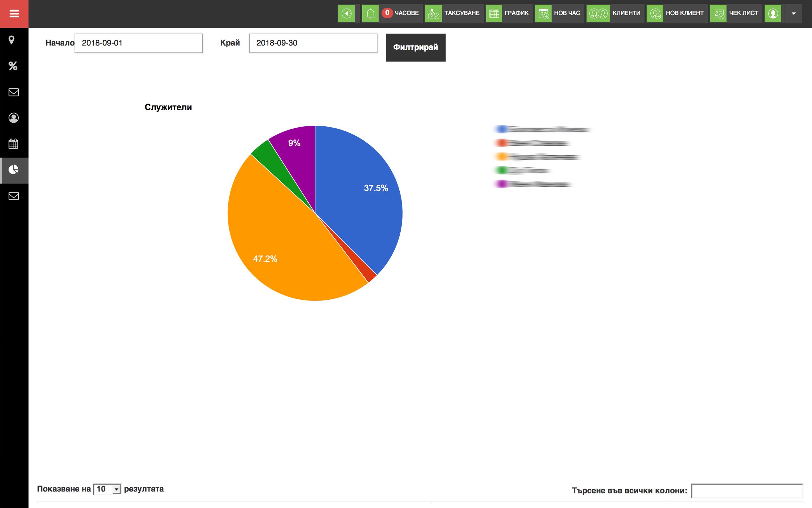This screenshot has width=812, height=508.
Task: Open the user profile sidebar icon
Action: pos(13,118)
